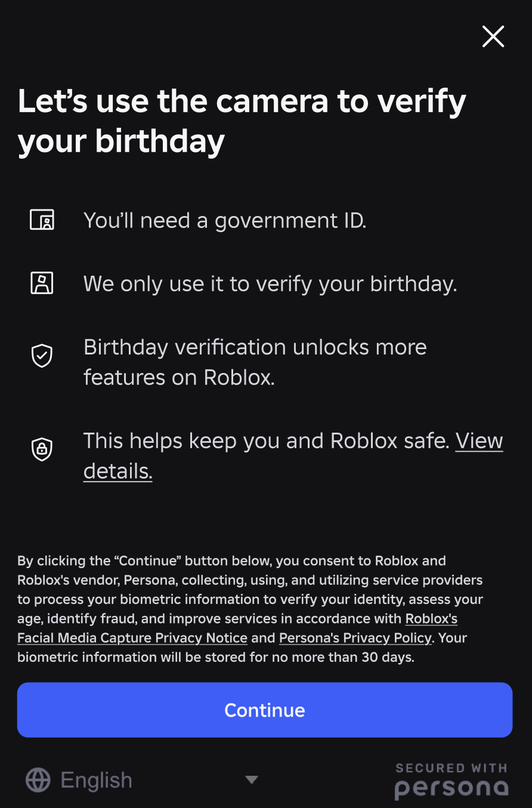This screenshot has width=532, height=808.
Task: Click the camera verification heading
Action: [x=242, y=121]
